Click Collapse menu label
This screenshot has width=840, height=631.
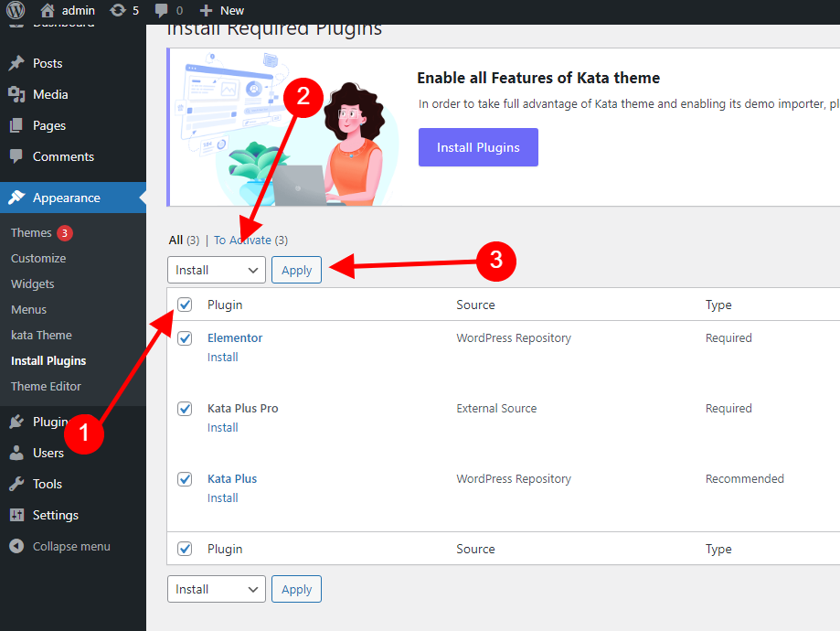tap(72, 546)
